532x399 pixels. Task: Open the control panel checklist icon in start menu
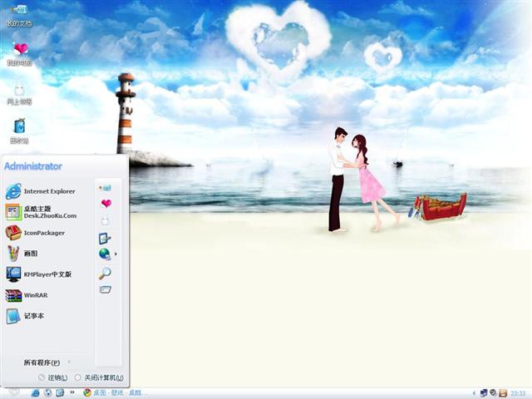[105, 239]
